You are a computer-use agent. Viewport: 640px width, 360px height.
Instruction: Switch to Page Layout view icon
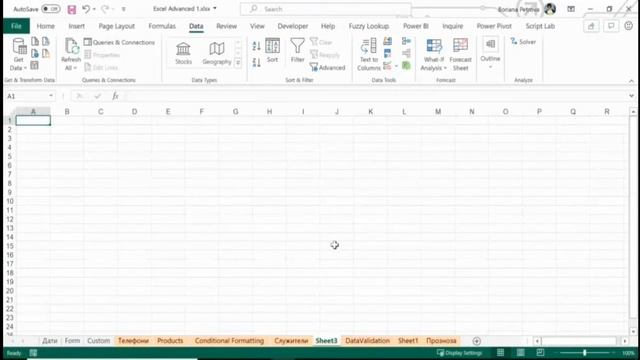point(520,353)
